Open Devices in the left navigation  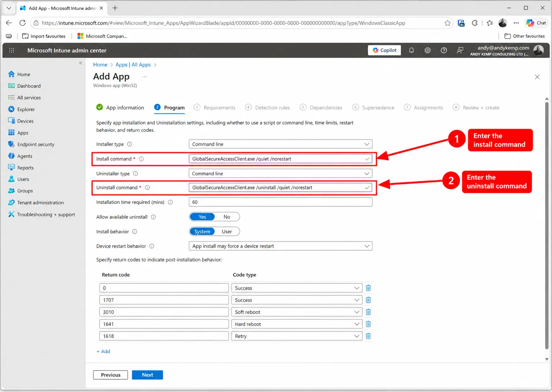point(25,121)
